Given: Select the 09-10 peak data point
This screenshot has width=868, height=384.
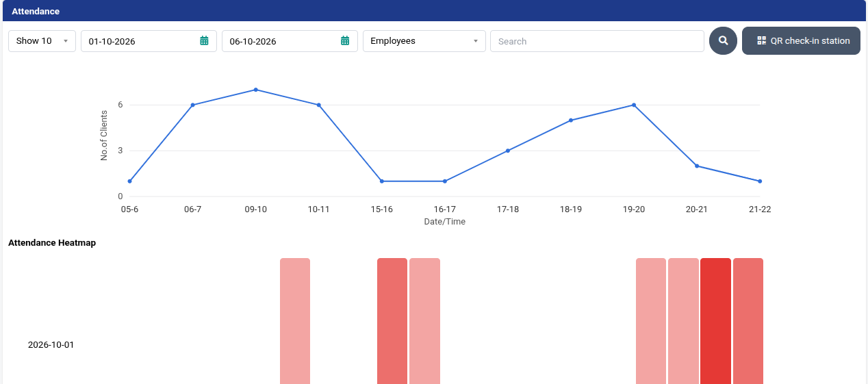Looking at the screenshot, I should click(x=256, y=90).
